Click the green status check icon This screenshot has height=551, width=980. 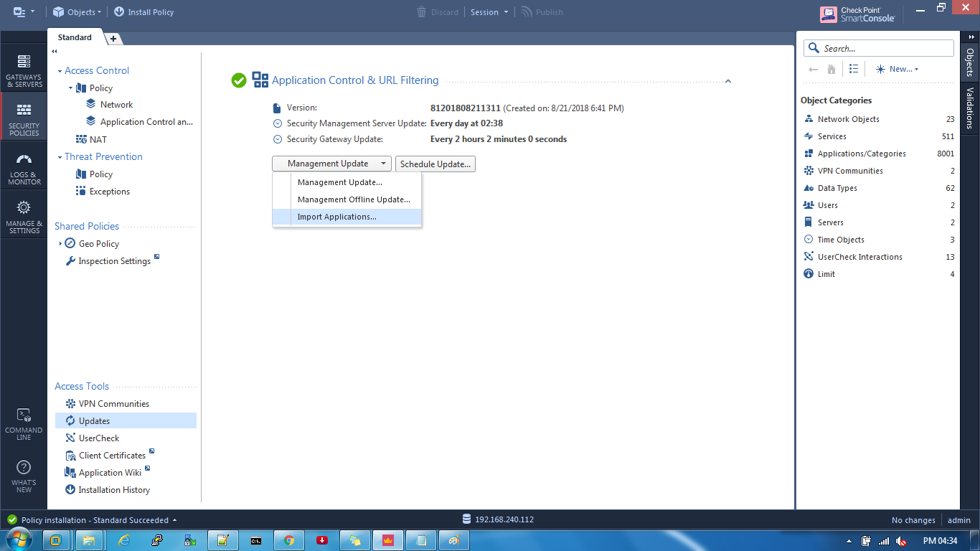[x=239, y=80]
